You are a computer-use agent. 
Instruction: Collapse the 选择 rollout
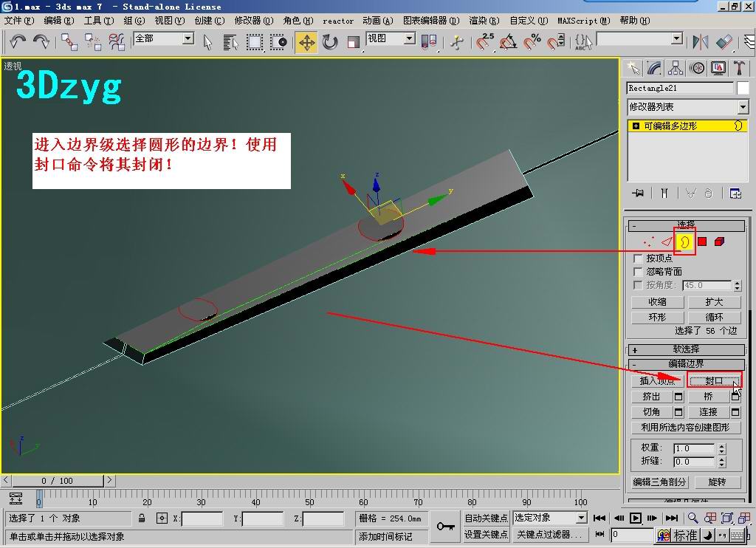pos(686,225)
